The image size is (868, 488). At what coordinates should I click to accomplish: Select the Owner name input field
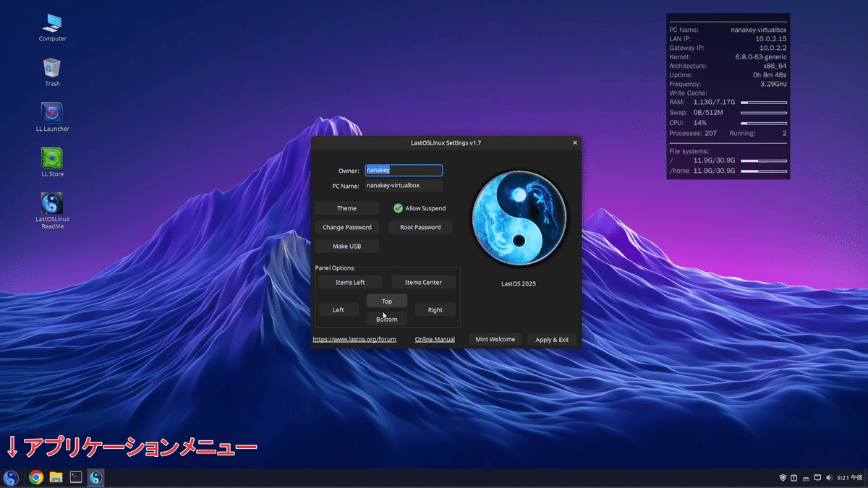point(404,170)
